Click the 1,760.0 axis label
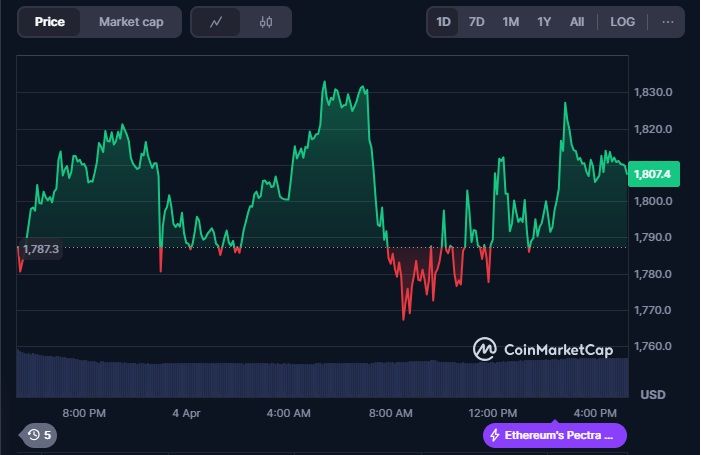Screen dimensions: 703x455 [653, 346]
